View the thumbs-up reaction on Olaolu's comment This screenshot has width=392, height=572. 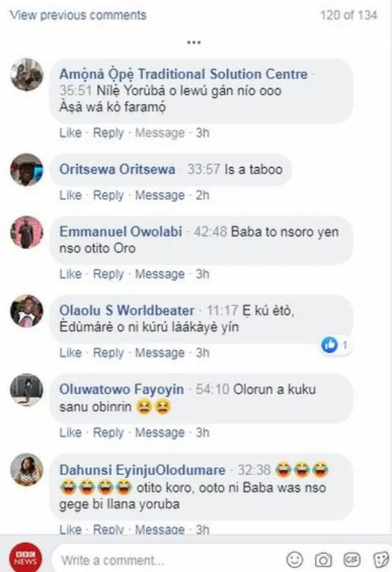(x=330, y=346)
